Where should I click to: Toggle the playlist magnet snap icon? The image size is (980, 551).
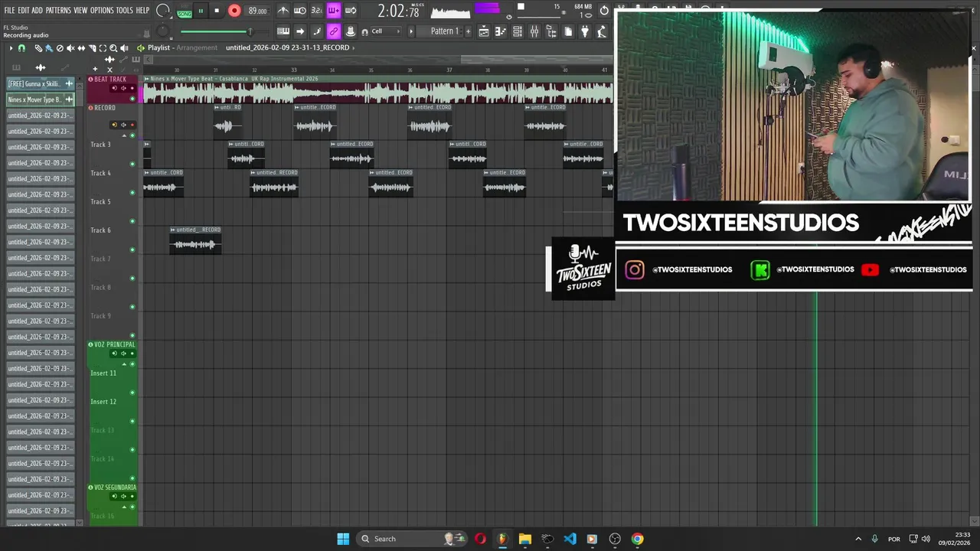(21, 48)
